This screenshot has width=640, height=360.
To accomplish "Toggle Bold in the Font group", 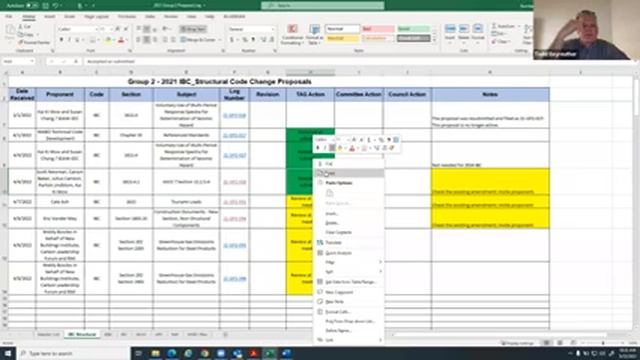I will 61,40.
